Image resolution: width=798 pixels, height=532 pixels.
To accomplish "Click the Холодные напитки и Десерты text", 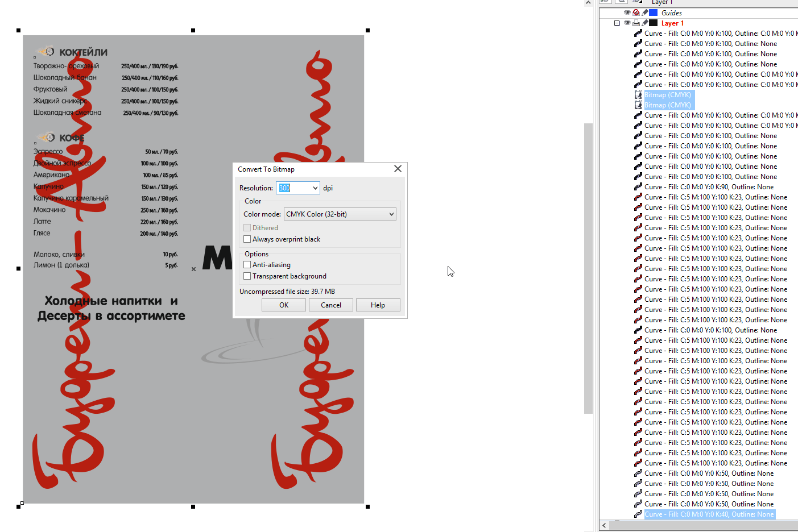I will (111, 309).
